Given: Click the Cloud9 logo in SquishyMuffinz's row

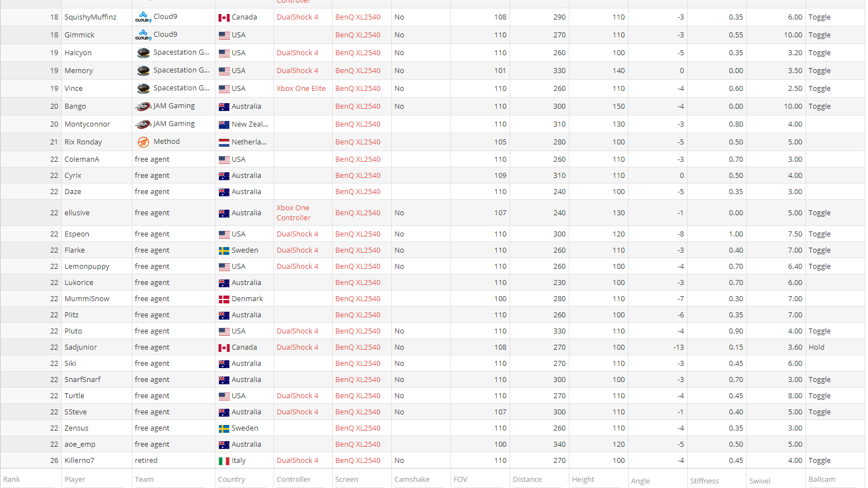Looking at the screenshot, I should click(143, 17).
